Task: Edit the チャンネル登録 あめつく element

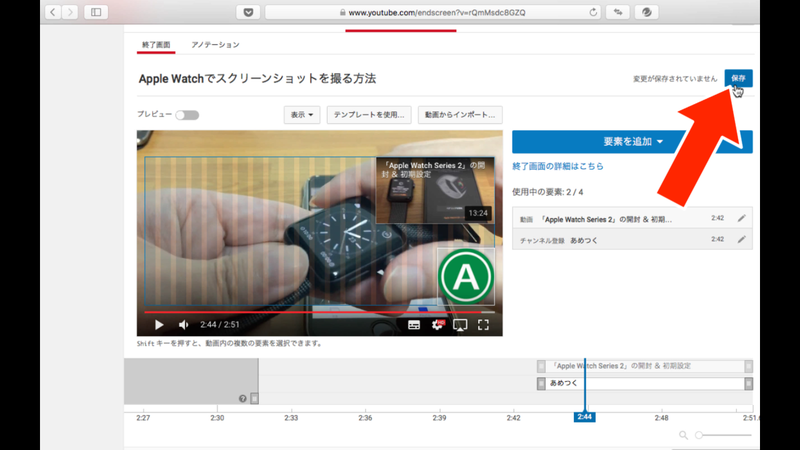Action: tap(741, 239)
